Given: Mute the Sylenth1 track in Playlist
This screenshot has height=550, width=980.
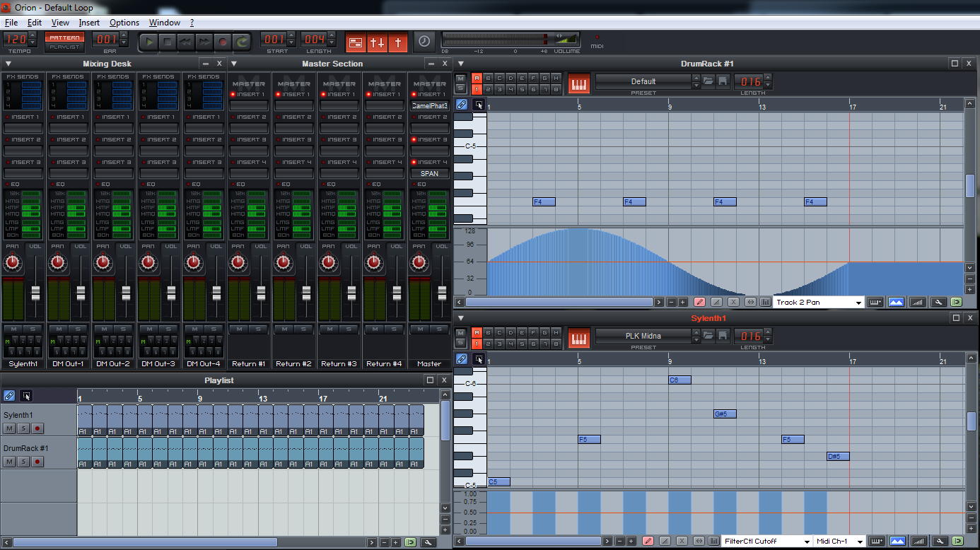Looking at the screenshot, I should [9, 428].
